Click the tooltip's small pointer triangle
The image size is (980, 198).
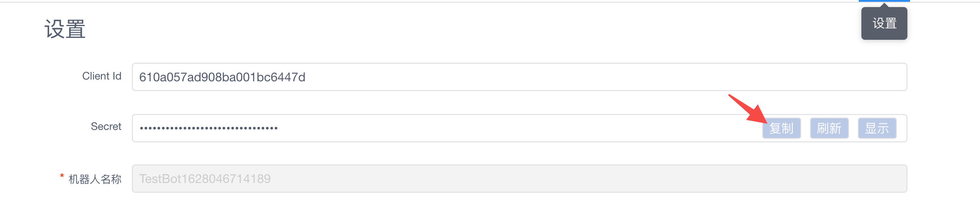point(884,5)
